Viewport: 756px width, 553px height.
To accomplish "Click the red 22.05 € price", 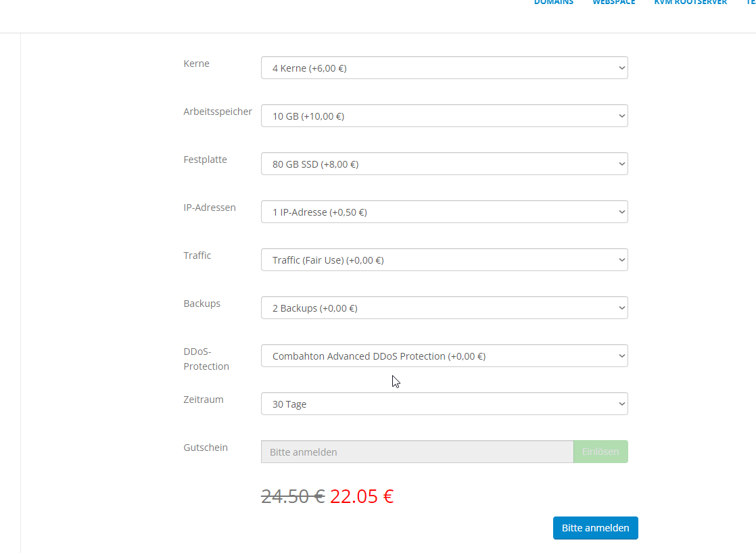I will [362, 497].
